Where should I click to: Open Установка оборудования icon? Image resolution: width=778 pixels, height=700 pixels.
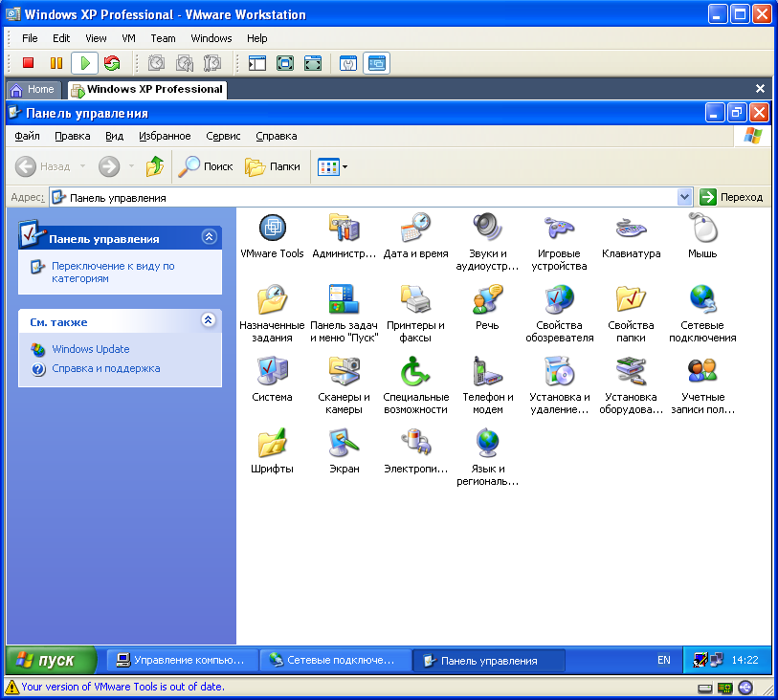[631, 385]
